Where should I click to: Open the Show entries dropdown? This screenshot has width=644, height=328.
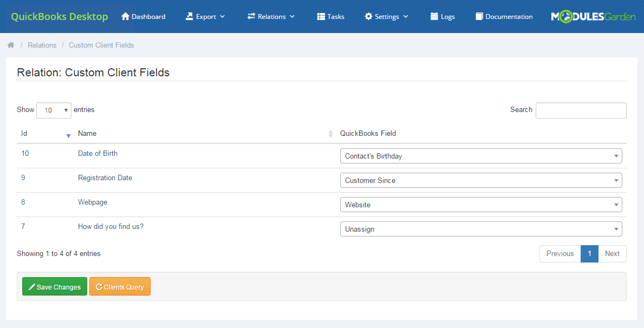click(54, 110)
